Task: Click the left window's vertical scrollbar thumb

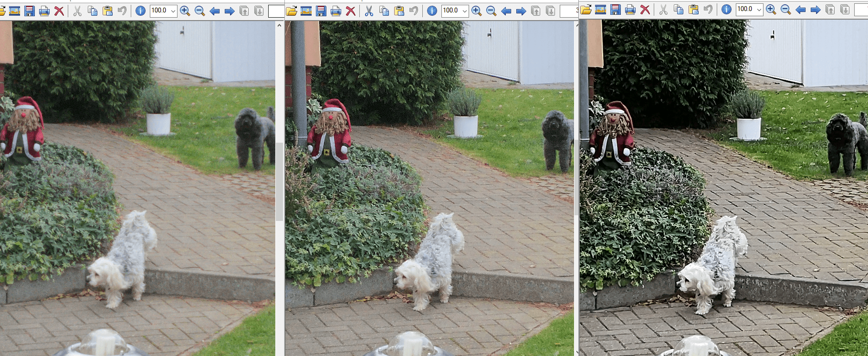Action: (279, 181)
